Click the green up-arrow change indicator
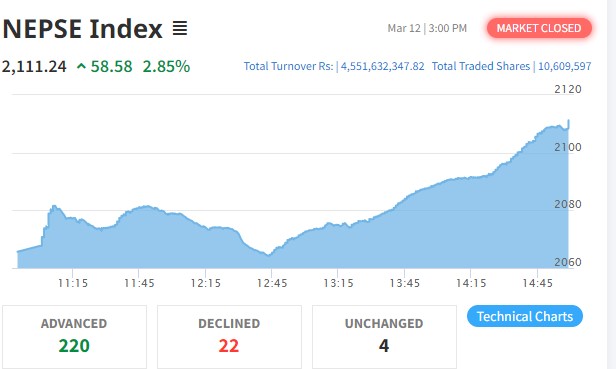 [81, 66]
